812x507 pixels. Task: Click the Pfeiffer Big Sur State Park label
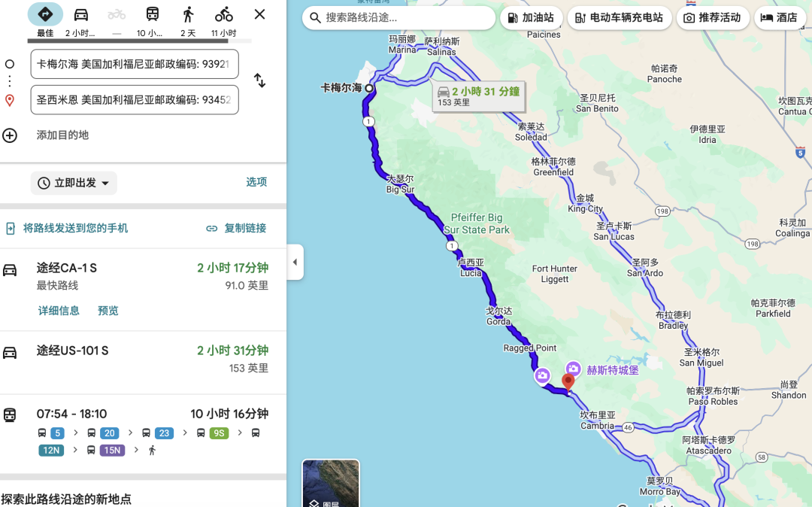pos(477,223)
